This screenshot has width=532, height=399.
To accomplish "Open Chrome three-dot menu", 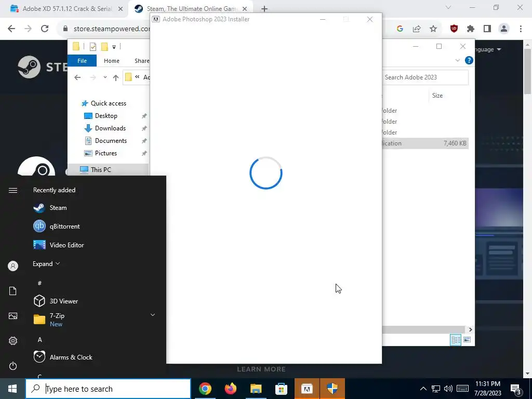I will click(x=521, y=29).
